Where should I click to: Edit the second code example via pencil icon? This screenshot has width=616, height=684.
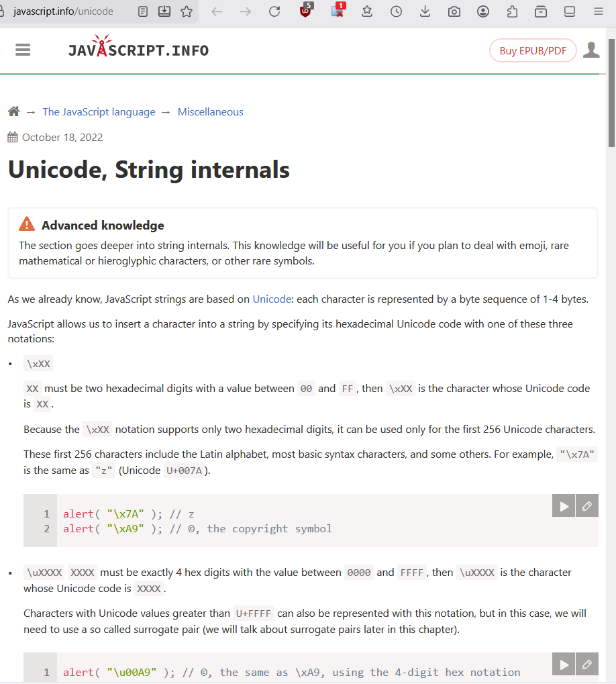(587, 664)
